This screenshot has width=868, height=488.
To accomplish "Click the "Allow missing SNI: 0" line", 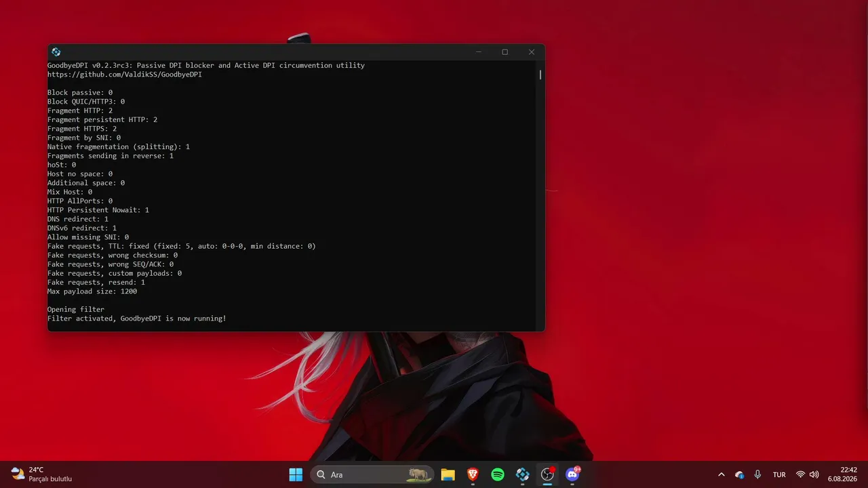I will [88, 237].
